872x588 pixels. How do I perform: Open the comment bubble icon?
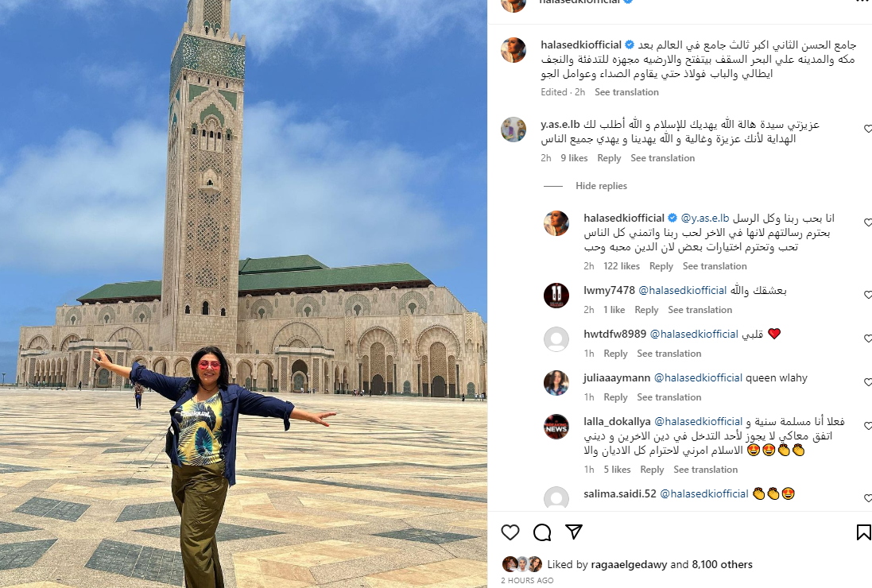541,532
